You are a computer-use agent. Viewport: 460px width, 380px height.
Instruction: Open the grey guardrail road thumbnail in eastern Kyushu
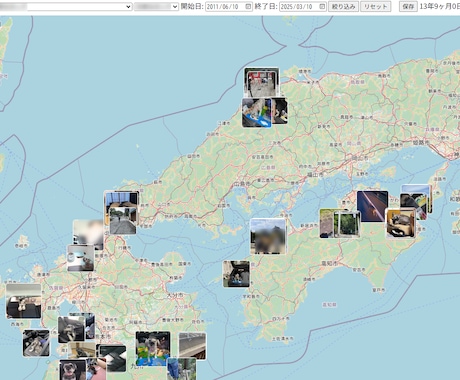click(x=192, y=346)
